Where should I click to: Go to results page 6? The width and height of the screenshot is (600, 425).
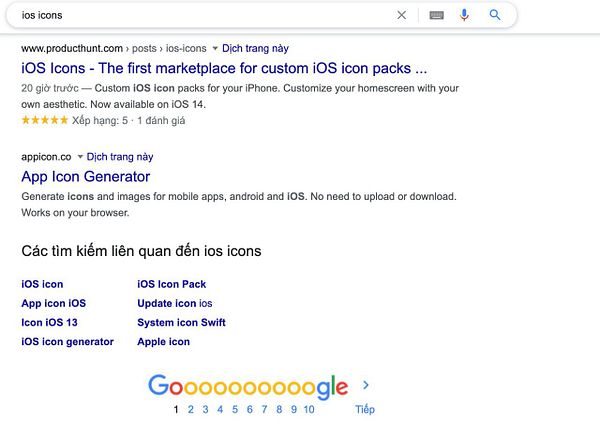[249, 409]
